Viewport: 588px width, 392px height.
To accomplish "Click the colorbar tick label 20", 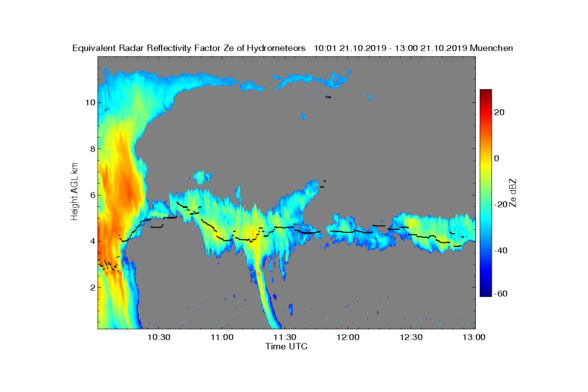I will (x=499, y=112).
